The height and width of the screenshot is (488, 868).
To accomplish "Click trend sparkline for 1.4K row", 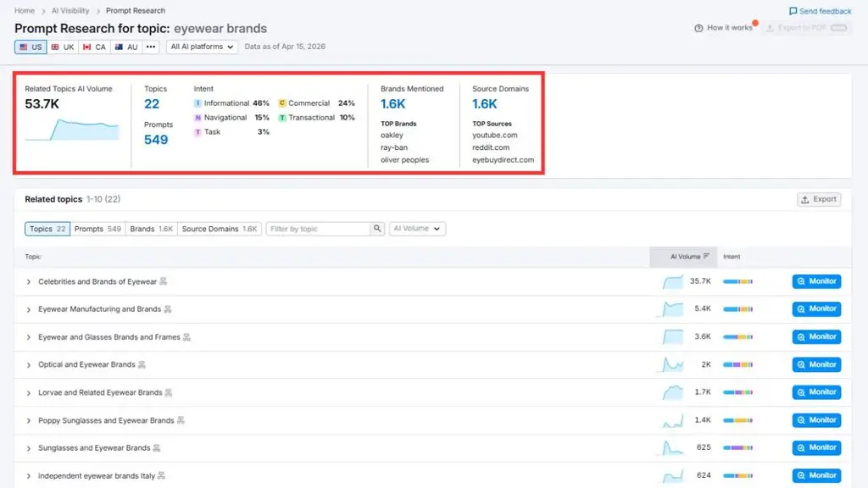I will [673, 421].
